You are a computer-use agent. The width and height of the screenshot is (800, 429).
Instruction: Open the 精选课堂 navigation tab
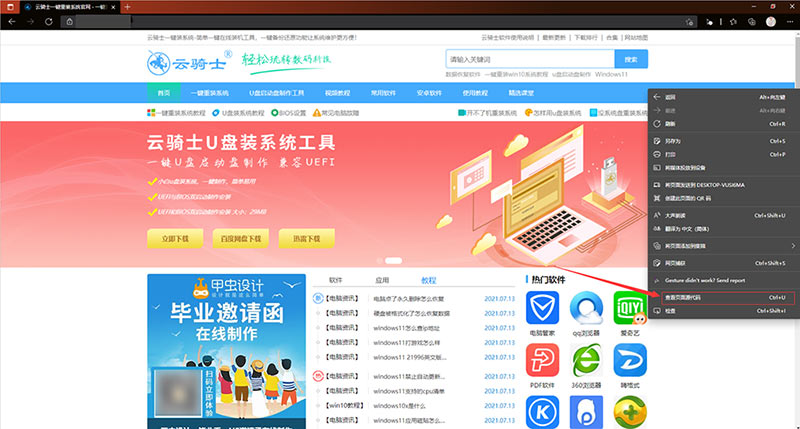(521, 93)
